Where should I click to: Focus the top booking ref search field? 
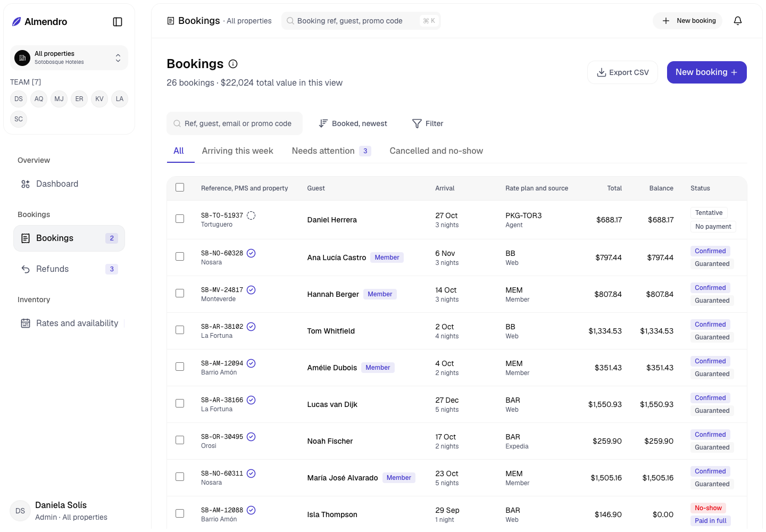(x=361, y=21)
